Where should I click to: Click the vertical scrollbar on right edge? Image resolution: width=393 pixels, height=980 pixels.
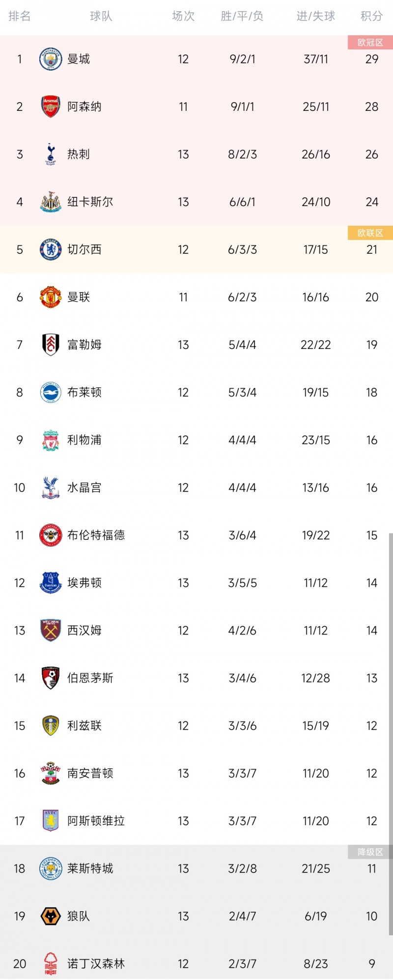point(391,735)
